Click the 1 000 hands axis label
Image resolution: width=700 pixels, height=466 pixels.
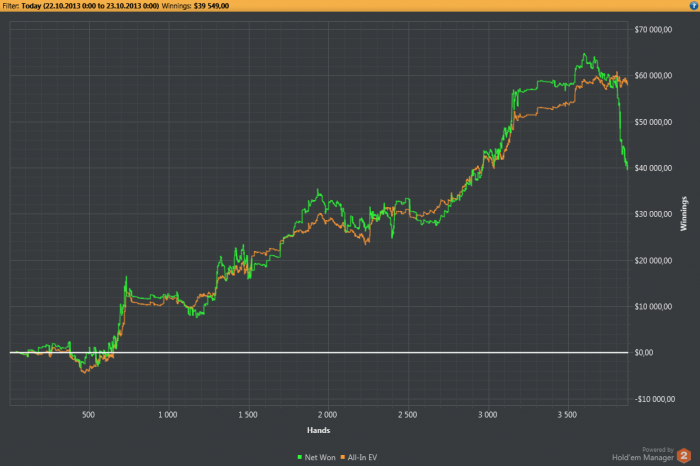(x=168, y=415)
